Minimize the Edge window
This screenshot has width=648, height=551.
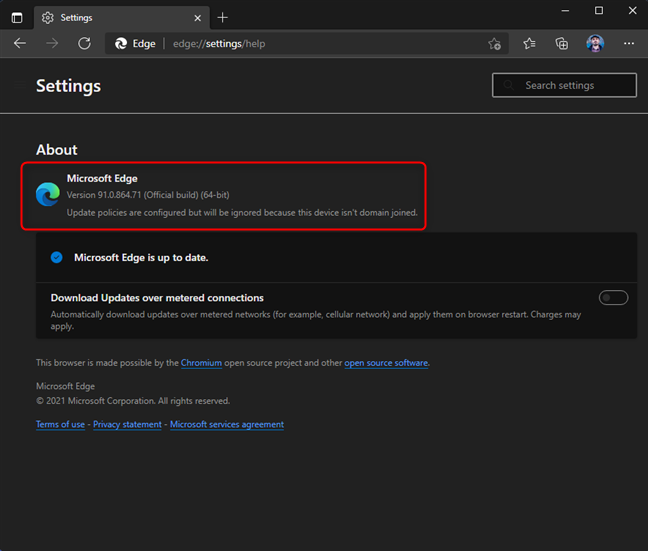565,11
